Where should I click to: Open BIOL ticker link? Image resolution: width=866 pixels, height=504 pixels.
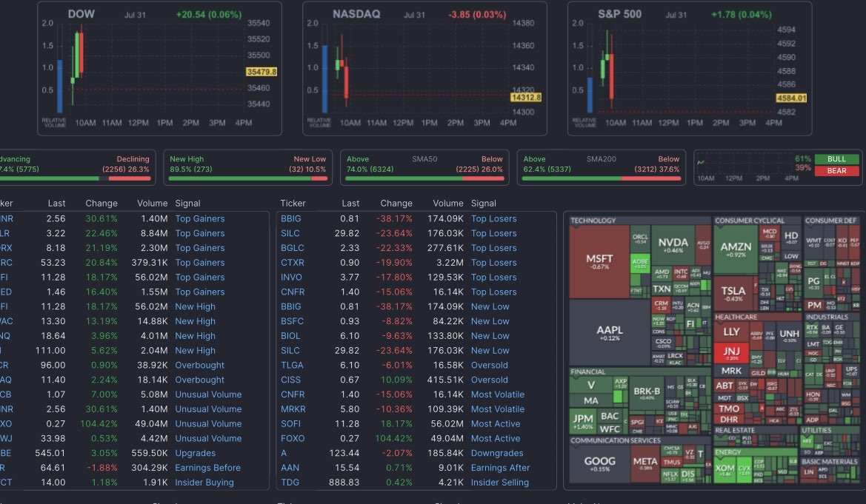[290, 336]
